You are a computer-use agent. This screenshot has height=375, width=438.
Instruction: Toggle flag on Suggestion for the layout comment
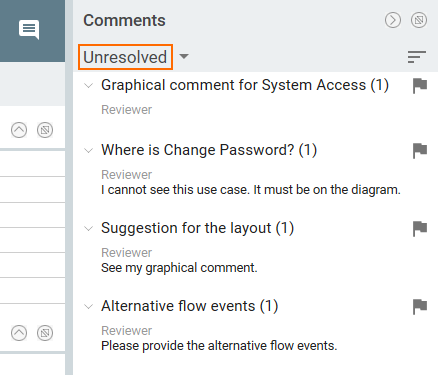[420, 229]
